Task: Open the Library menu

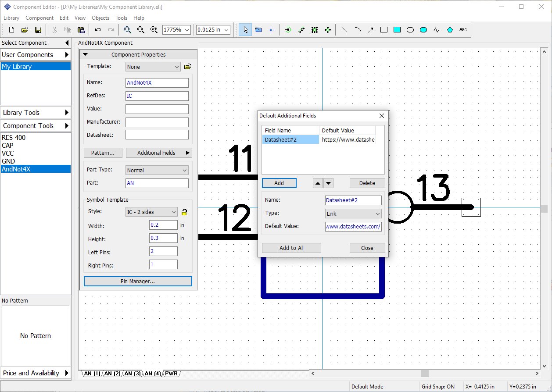Action: click(11, 18)
